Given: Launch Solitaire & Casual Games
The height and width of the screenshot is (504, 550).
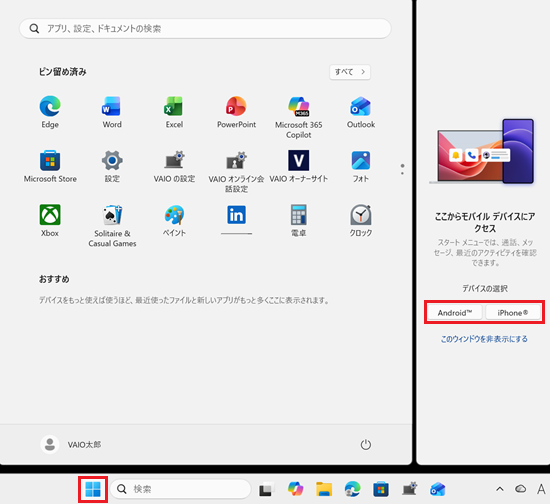Looking at the screenshot, I should click(112, 226).
